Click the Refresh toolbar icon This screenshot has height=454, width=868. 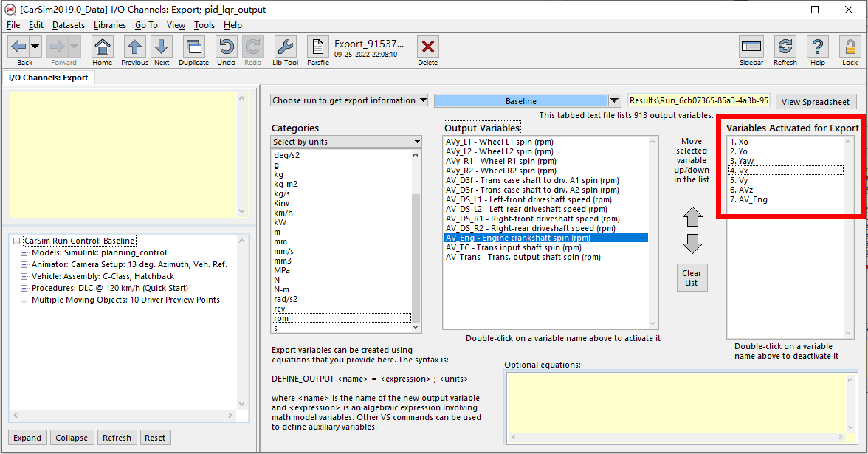pyautogui.click(x=785, y=47)
